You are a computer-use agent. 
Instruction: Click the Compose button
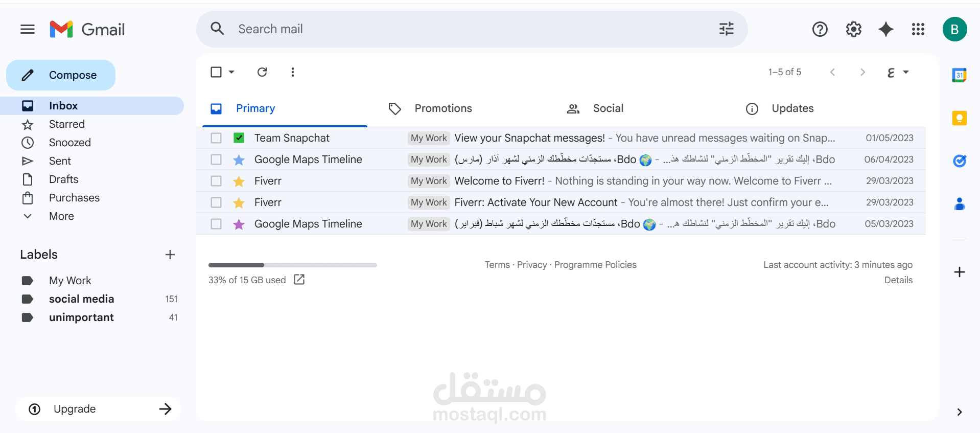tap(61, 75)
